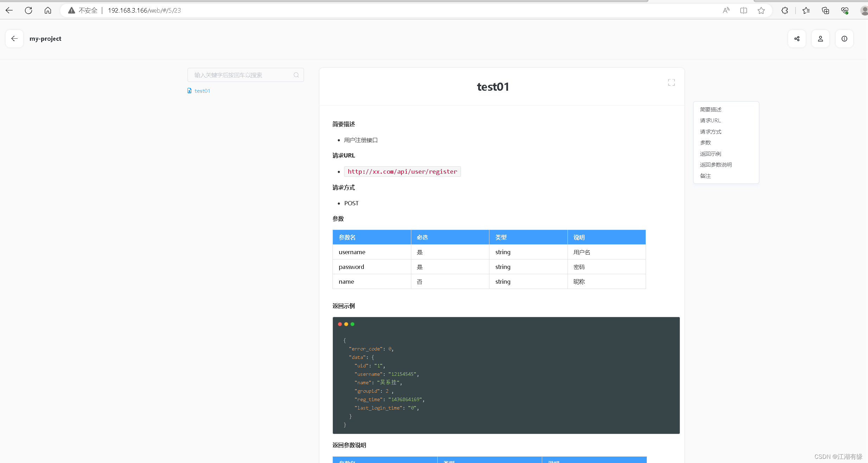Image resolution: width=868 pixels, height=463 pixels.
Task: Click the test01 document title
Action: click(x=493, y=87)
